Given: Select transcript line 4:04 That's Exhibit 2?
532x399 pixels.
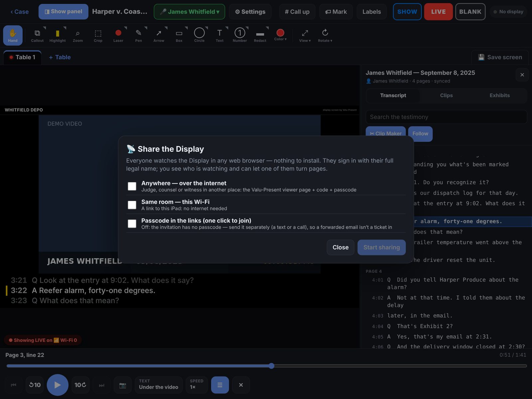Looking at the screenshot, I should click(x=446, y=326).
